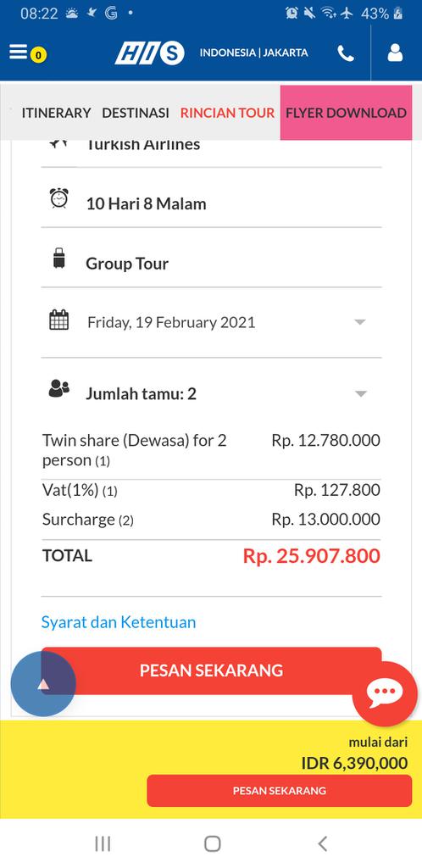Open the user account profile icon
Image resolution: width=422 pixels, height=868 pixels.
point(395,53)
